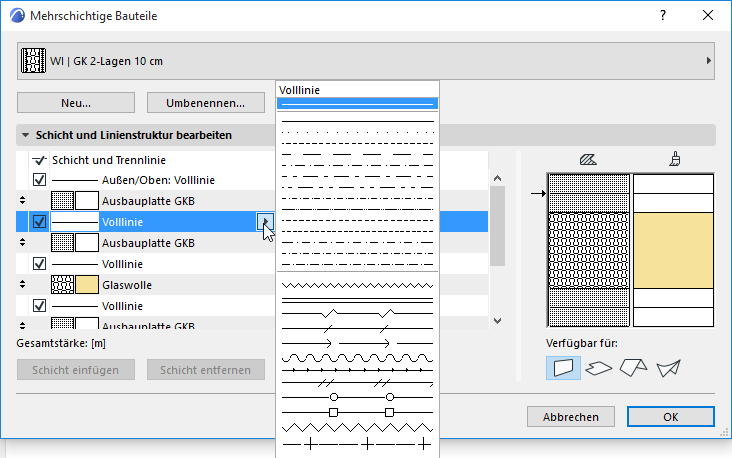Choose the line with crosses type
This screenshot has height=458, width=732.
coord(357,444)
